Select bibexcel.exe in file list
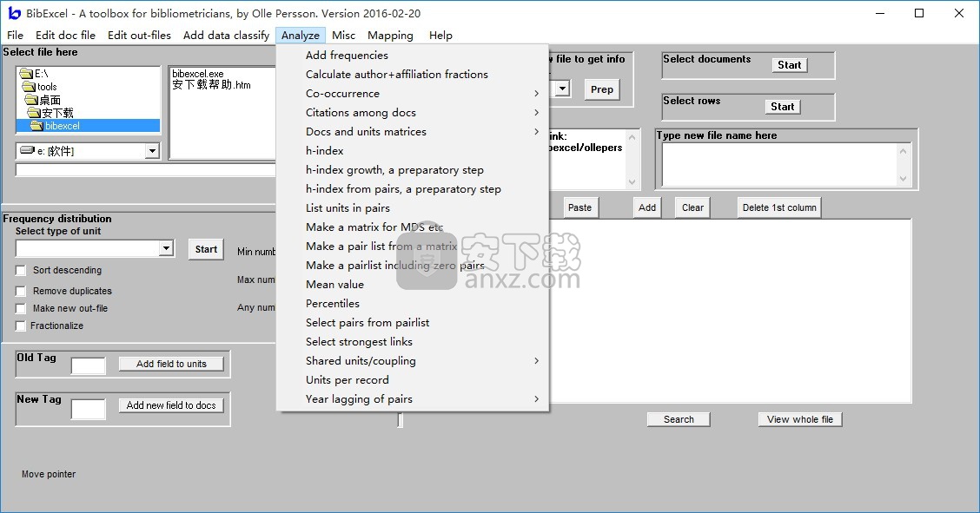Screen dimensions: 980x513 (197, 74)
